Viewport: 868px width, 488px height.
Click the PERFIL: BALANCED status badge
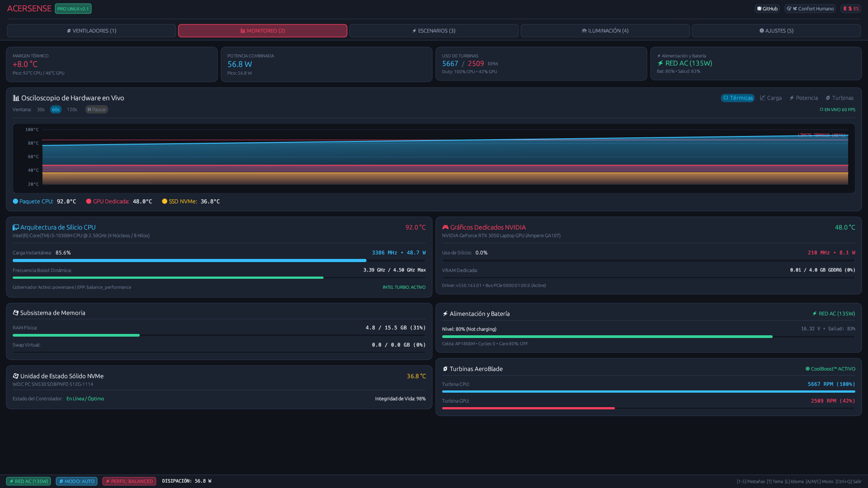pos(129,481)
